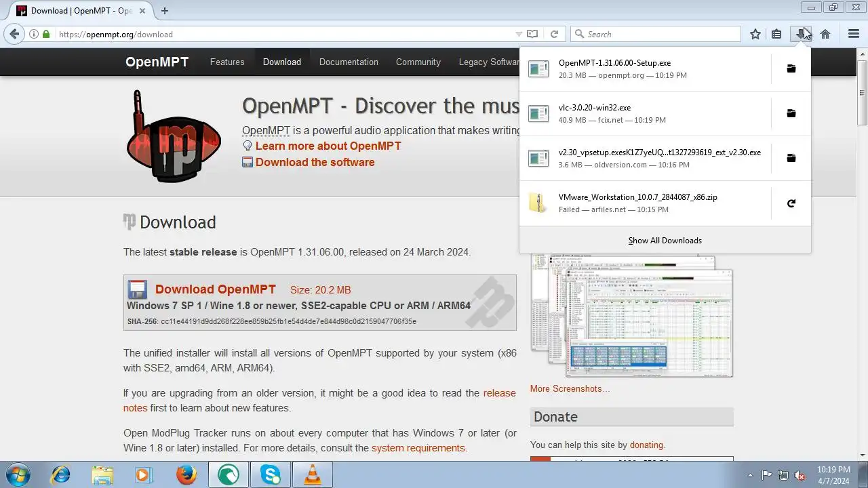The width and height of the screenshot is (868, 488).
Task: Select the Download navigation item
Action: pos(282,62)
